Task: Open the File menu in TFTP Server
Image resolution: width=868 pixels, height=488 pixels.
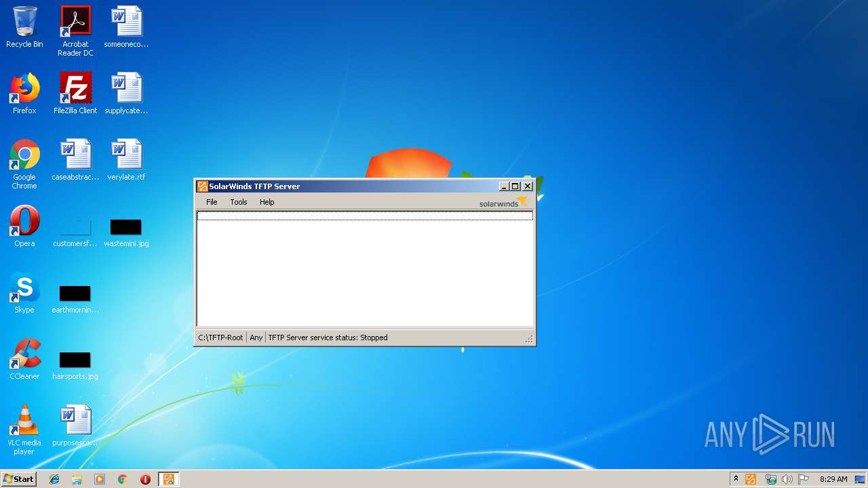Action: pos(212,202)
